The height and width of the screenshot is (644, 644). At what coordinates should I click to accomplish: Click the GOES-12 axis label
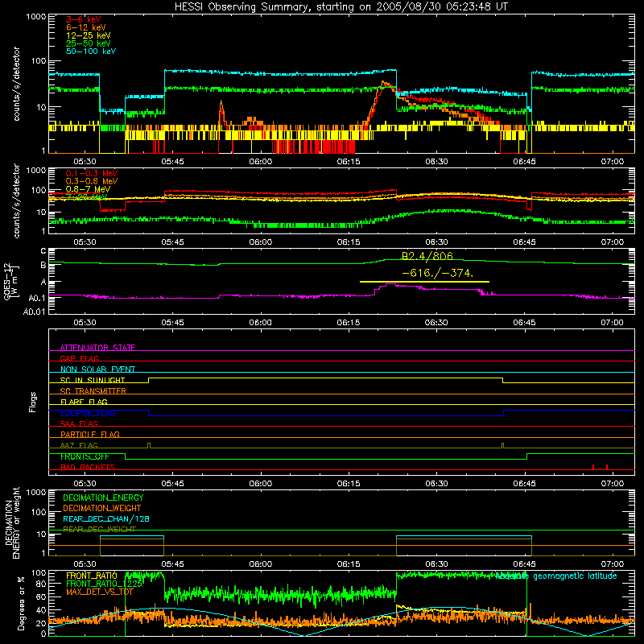[10, 282]
